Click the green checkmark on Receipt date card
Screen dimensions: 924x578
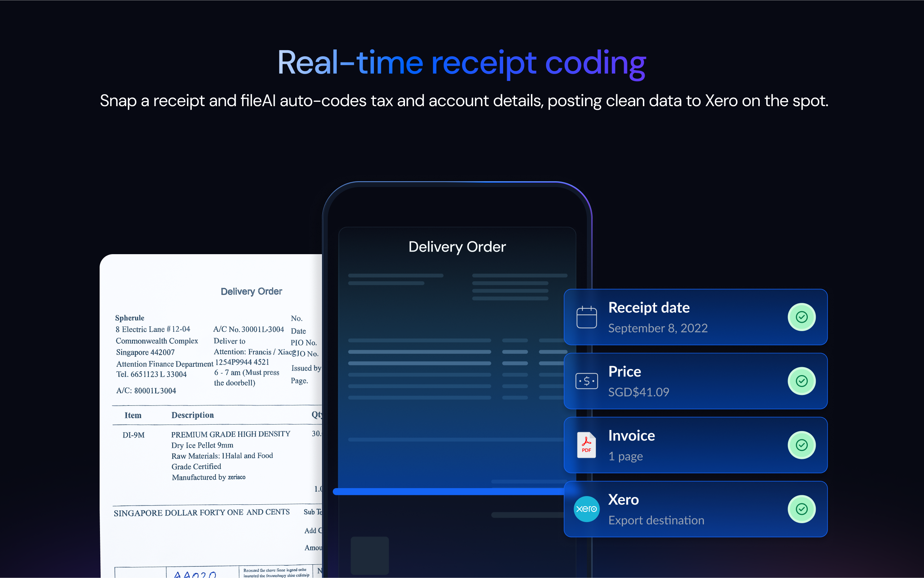pyautogui.click(x=801, y=317)
